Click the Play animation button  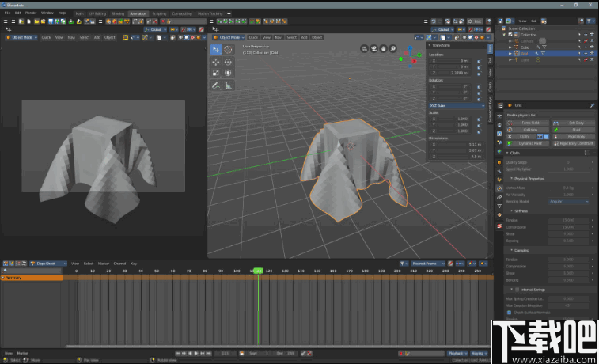coord(196,353)
